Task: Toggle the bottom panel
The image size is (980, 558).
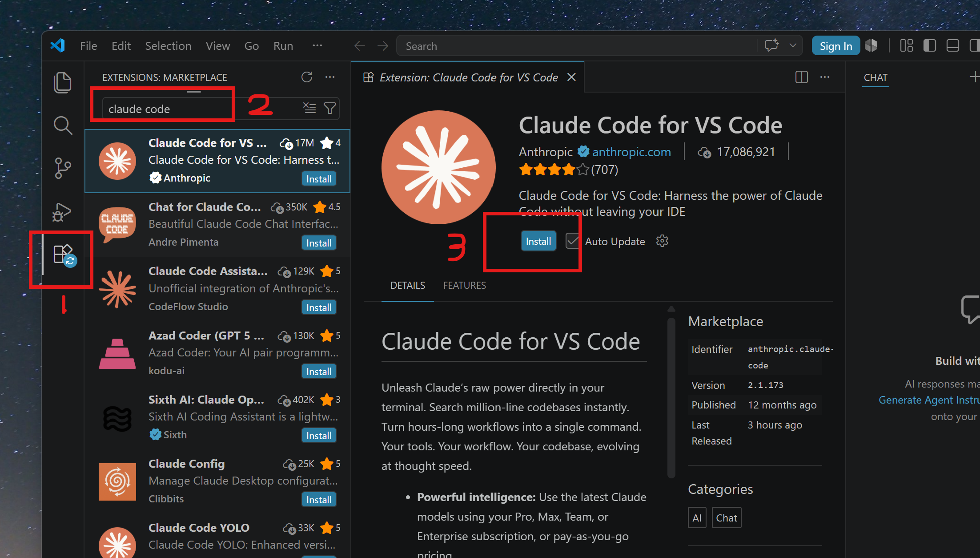Action: (953, 45)
